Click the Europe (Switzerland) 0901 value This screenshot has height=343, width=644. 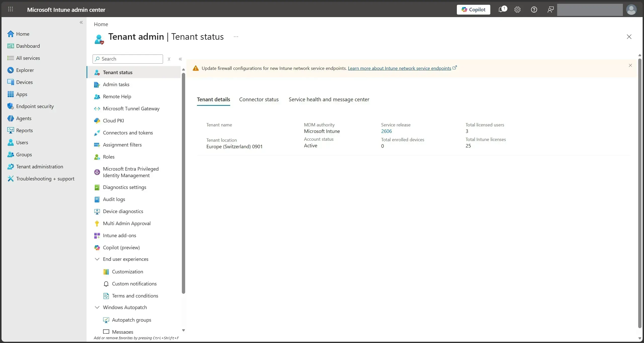[234, 146]
